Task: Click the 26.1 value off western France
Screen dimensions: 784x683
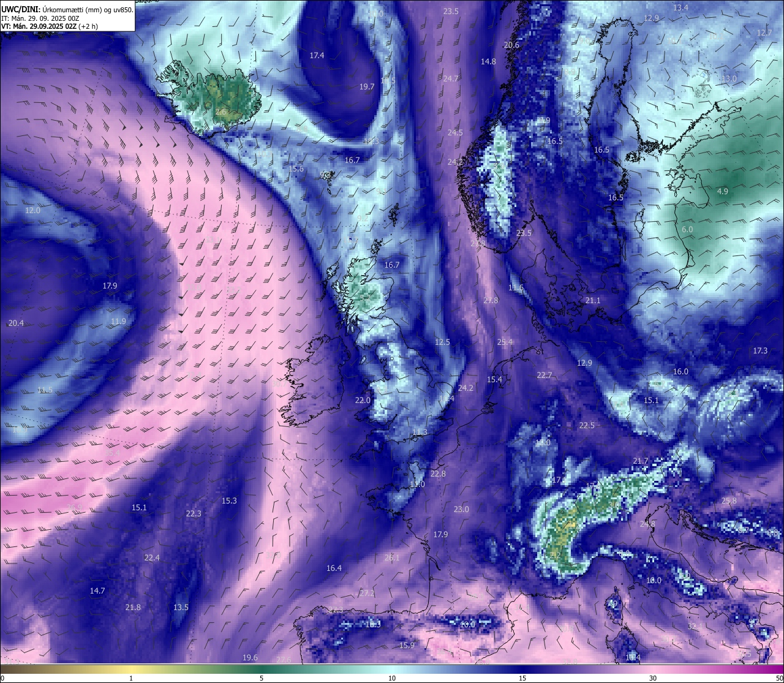Action: (392, 558)
